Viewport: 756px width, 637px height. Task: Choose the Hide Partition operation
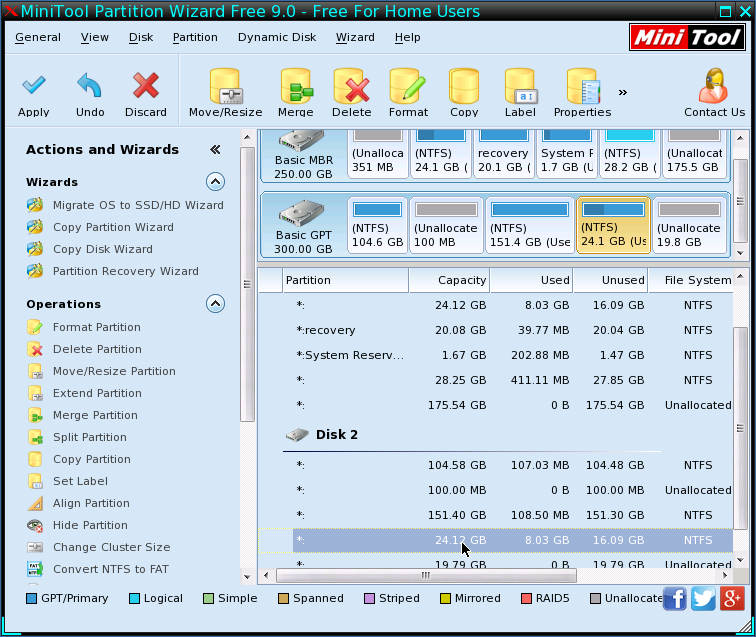click(x=91, y=525)
